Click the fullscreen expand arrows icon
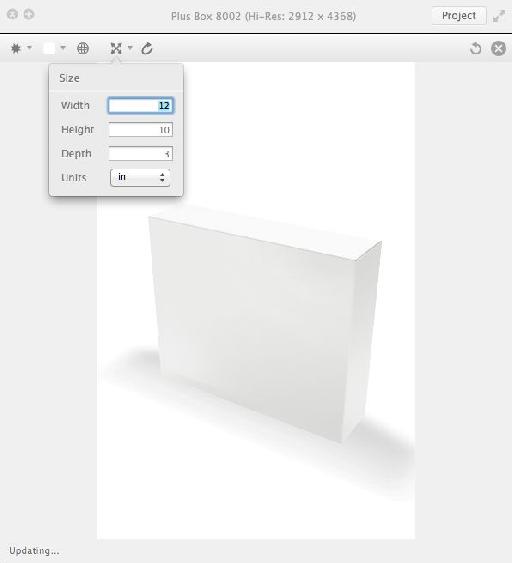The width and height of the screenshot is (512, 563). pos(499,16)
